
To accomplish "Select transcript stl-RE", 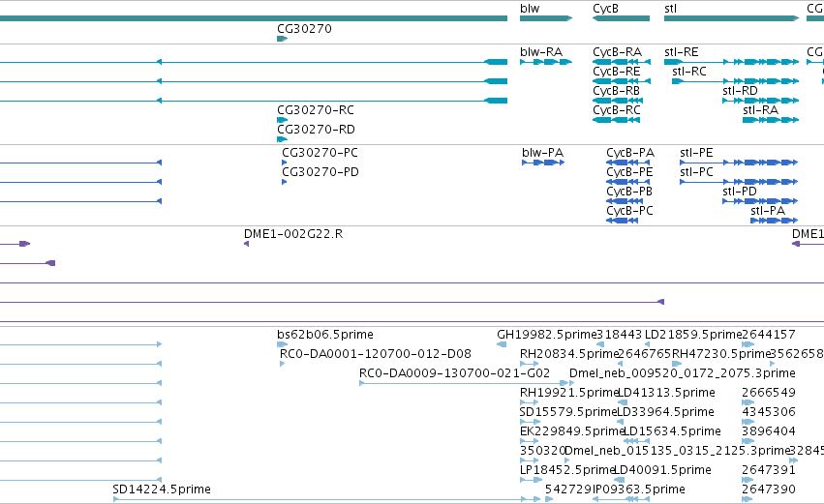I will click(x=731, y=62).
